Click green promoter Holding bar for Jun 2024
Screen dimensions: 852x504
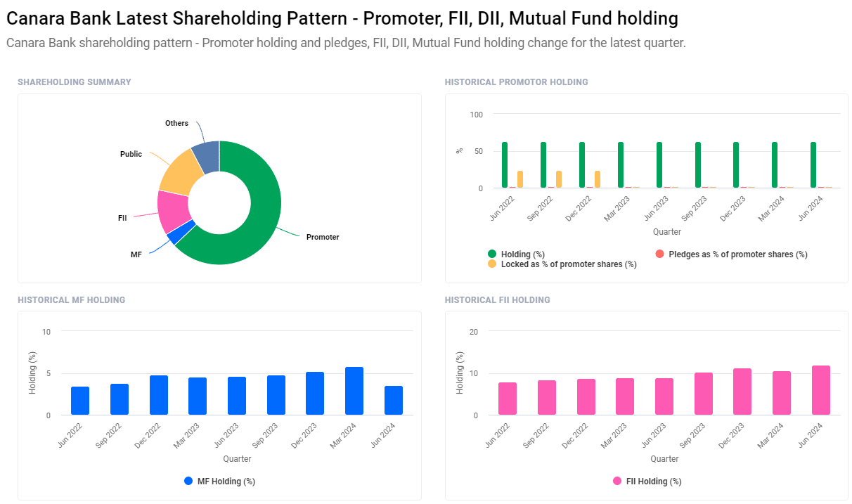813,165
